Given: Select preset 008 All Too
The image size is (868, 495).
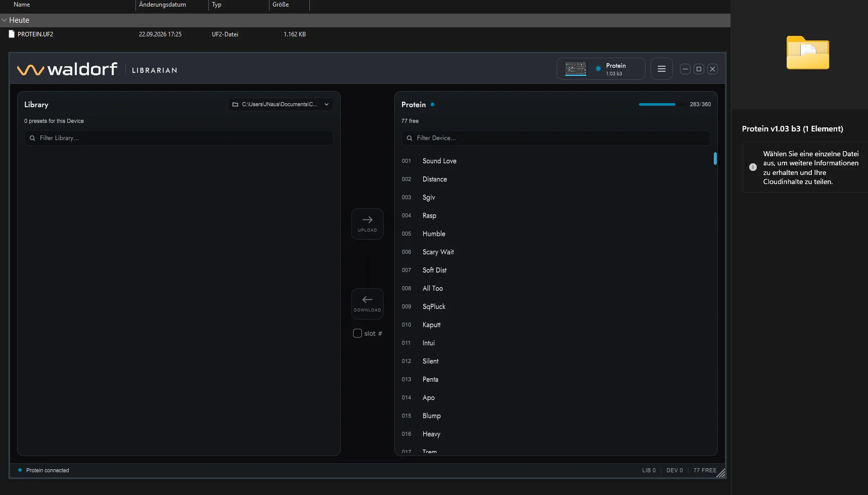Looking at the screenshot, I should point(556,288).
